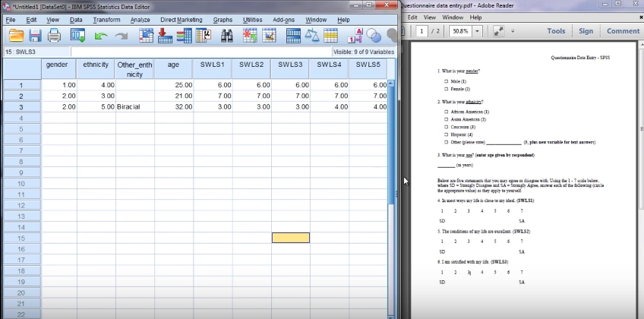The image size is (644, 319).
Task: Click the Print icon in SPSS toolbar
Action: tap(54, 36)
